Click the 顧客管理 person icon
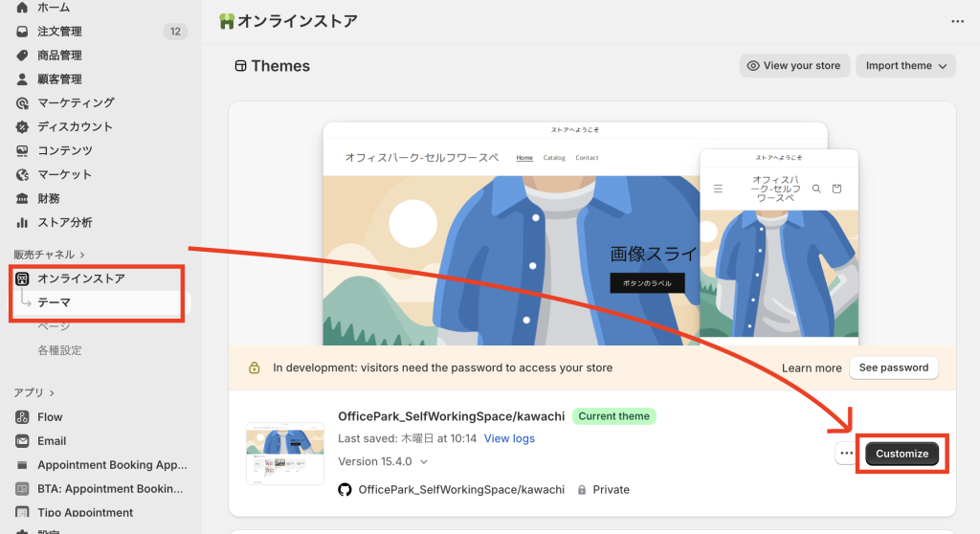980x534 pixels. coord(22,79)
